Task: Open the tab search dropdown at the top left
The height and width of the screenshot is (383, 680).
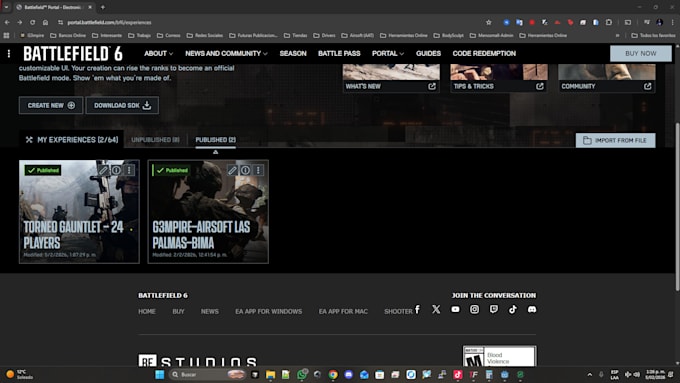Action: point(6,7)
